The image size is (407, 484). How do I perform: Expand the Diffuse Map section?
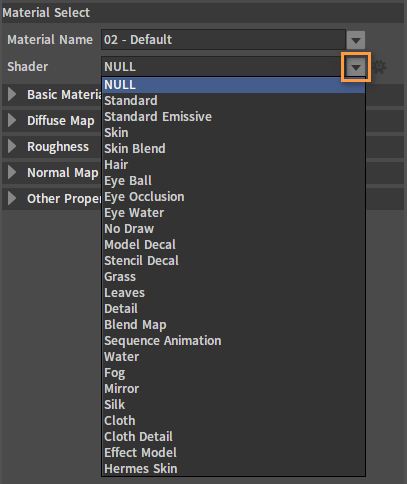pos(12,120)
